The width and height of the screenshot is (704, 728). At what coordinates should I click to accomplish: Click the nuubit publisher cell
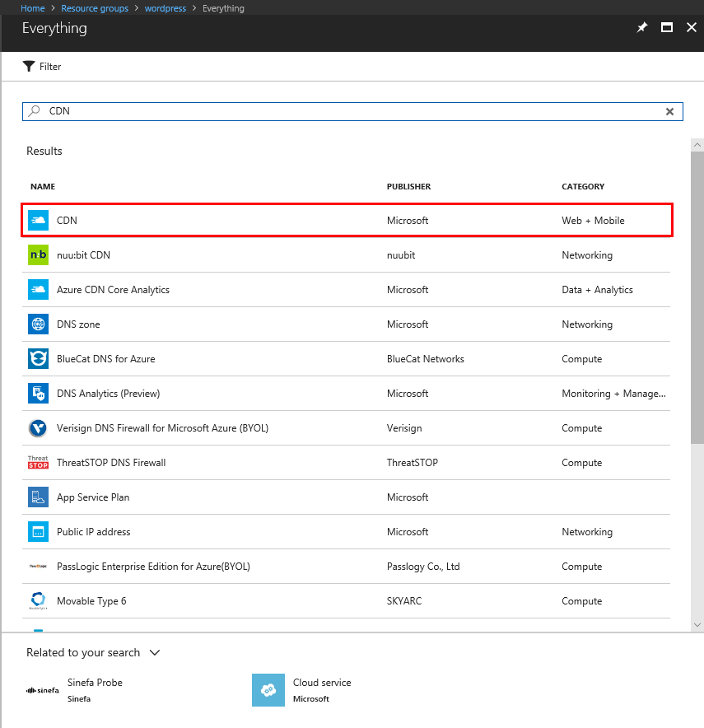(x=401, y=255)
